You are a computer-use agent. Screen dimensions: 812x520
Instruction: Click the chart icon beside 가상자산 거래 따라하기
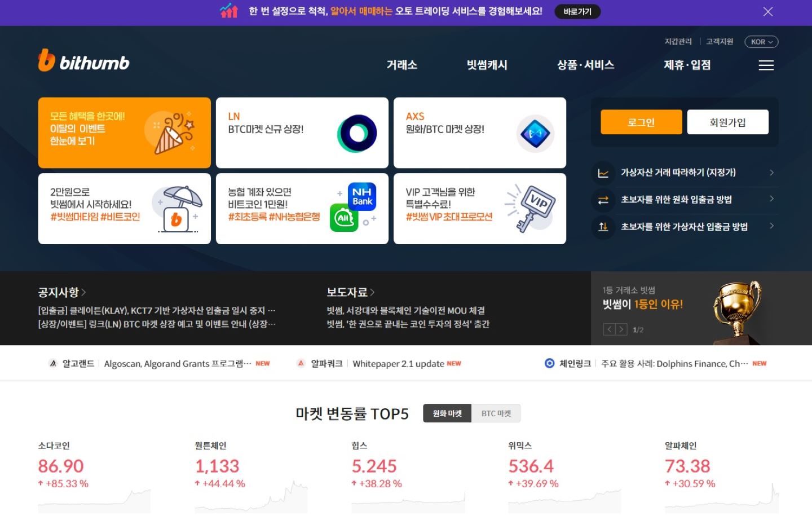pos(603,173)
